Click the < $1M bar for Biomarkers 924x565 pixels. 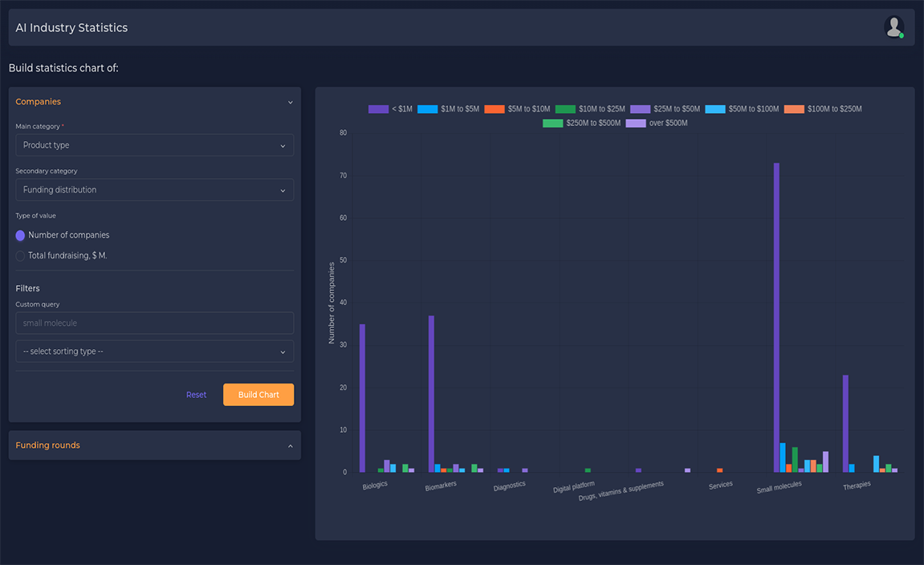(x=431, y=393)
